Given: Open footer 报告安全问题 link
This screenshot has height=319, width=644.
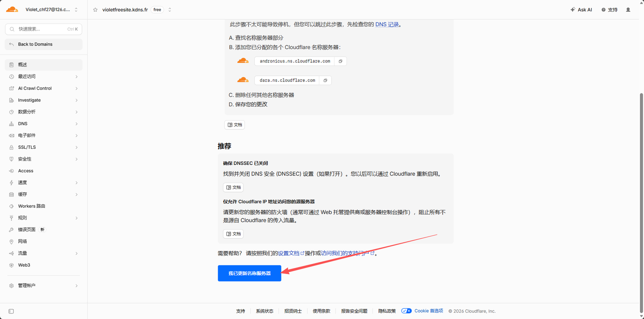Looking at the screenshot, I should [354, 311].
